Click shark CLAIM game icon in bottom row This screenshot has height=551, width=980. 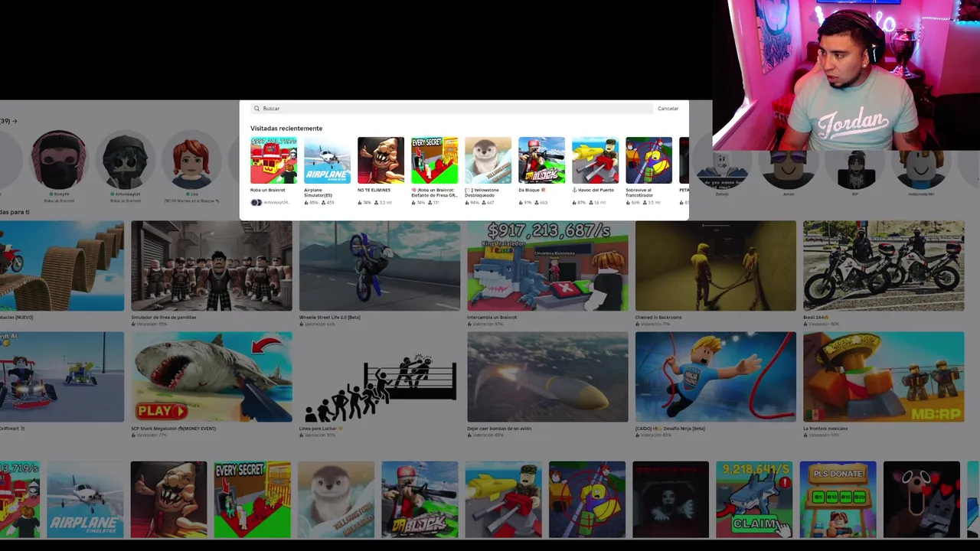point(754,499)
